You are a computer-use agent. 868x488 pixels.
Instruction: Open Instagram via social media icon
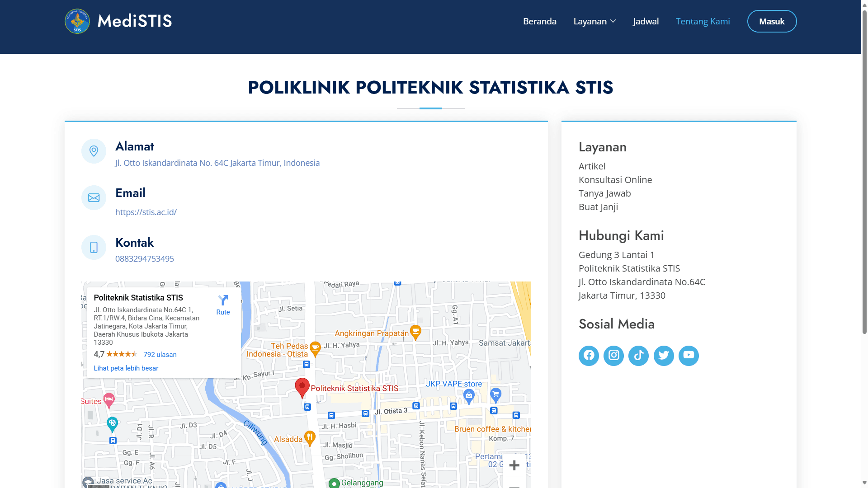(613, 356)
